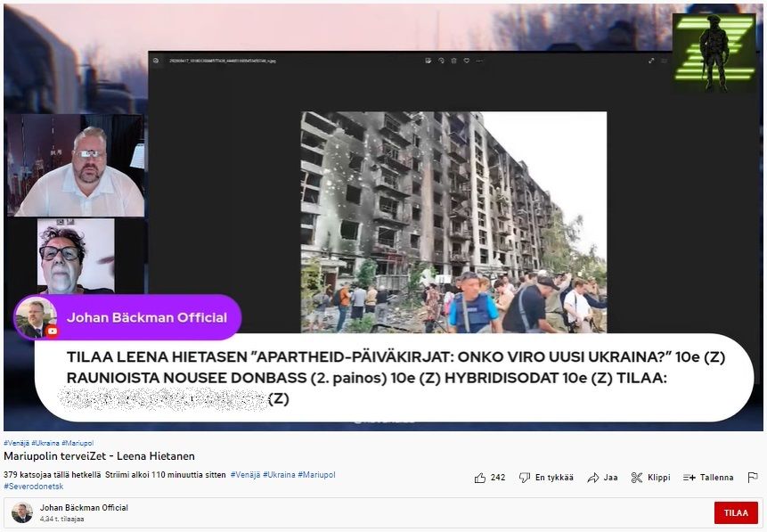Open the more options ellipsis in the photo viewer
Viewport: 767px width, 532px height.
[x=478, y=60]
